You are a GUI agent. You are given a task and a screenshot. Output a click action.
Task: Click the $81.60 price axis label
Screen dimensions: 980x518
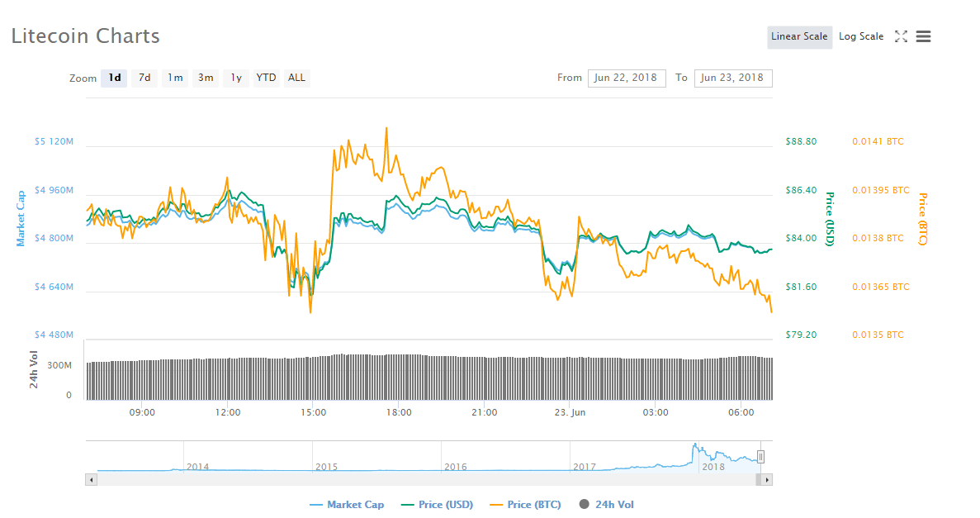[801, 287]
